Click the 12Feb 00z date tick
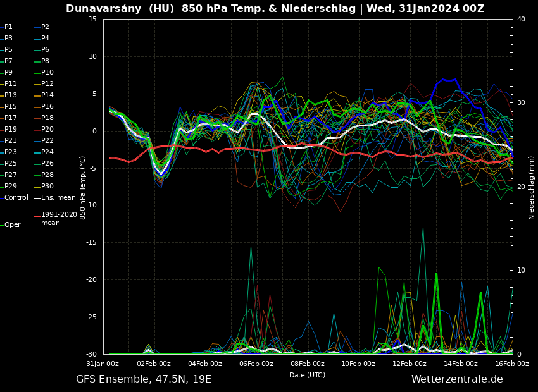This screenshot has height=392, width=538. coord(409,364)
